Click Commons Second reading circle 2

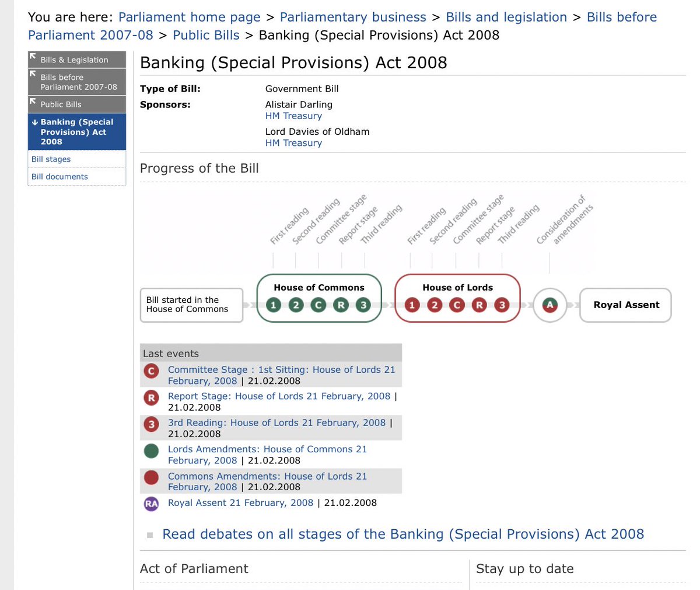point(296,305)
